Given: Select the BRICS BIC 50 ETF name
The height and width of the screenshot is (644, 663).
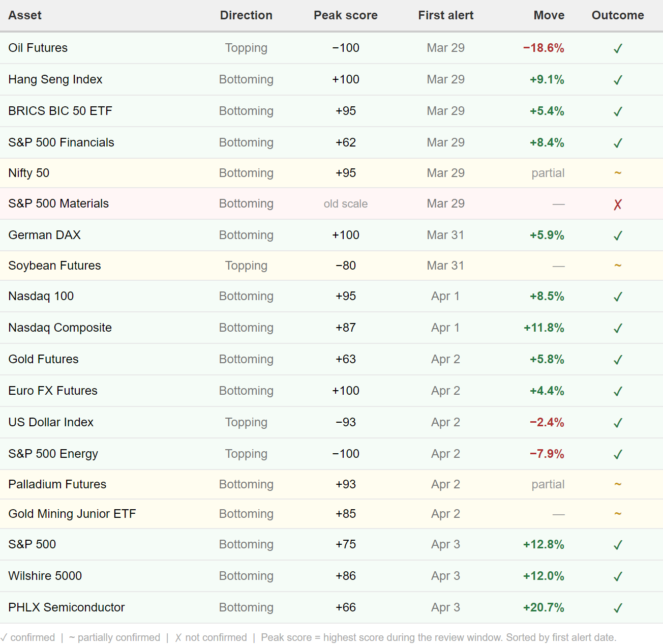Looking at the screenshot, I should click(60, 111).
